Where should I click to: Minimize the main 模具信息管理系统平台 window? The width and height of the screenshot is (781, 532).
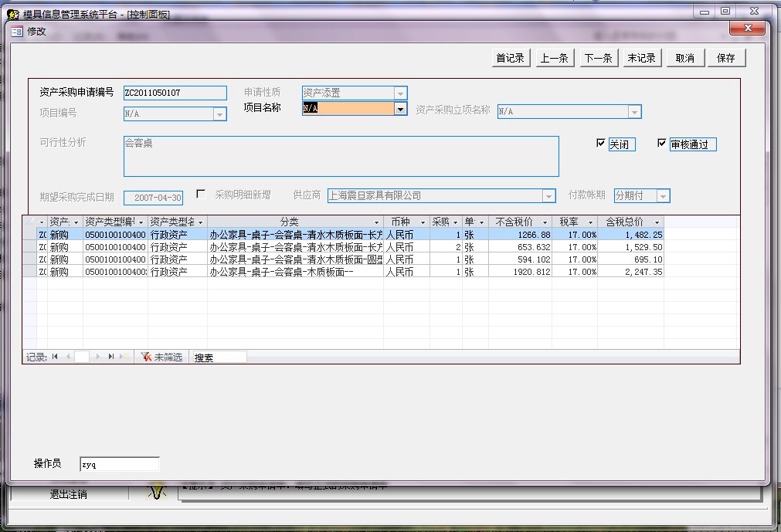click(705, 12)
